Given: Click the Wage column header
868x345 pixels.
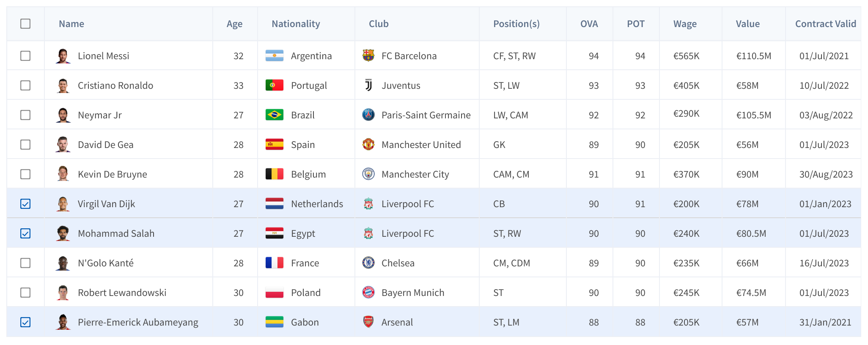Looking at the screenshot, I should click(685, 24).
